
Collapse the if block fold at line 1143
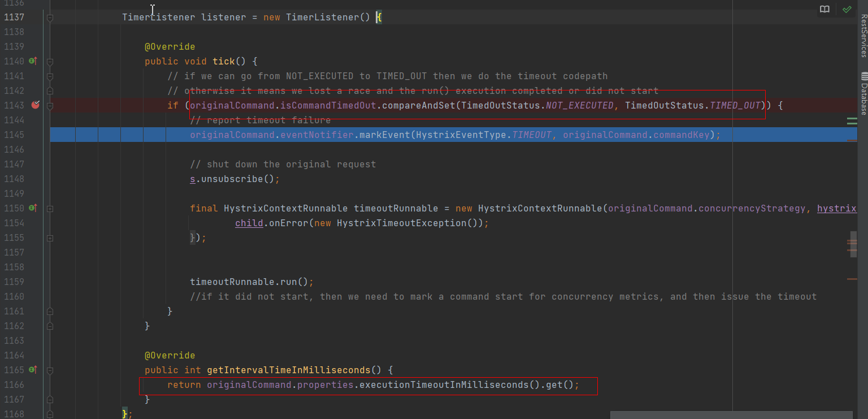click(x=50, y=105)
